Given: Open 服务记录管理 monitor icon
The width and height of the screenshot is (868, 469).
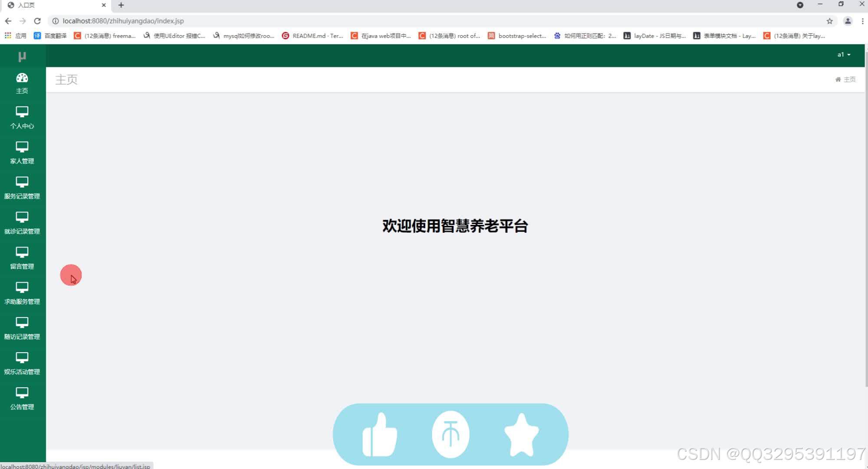Looking at the screenshot, I should point(22,182).
